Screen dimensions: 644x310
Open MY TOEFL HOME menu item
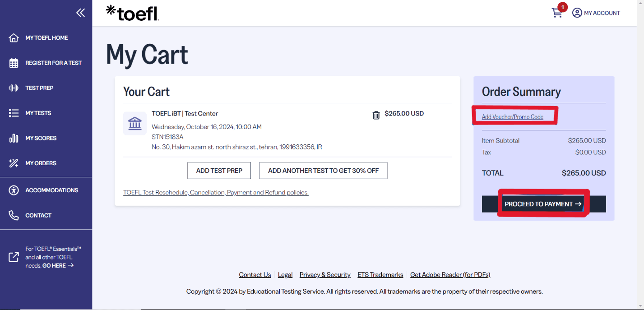(x=46, y=38)
